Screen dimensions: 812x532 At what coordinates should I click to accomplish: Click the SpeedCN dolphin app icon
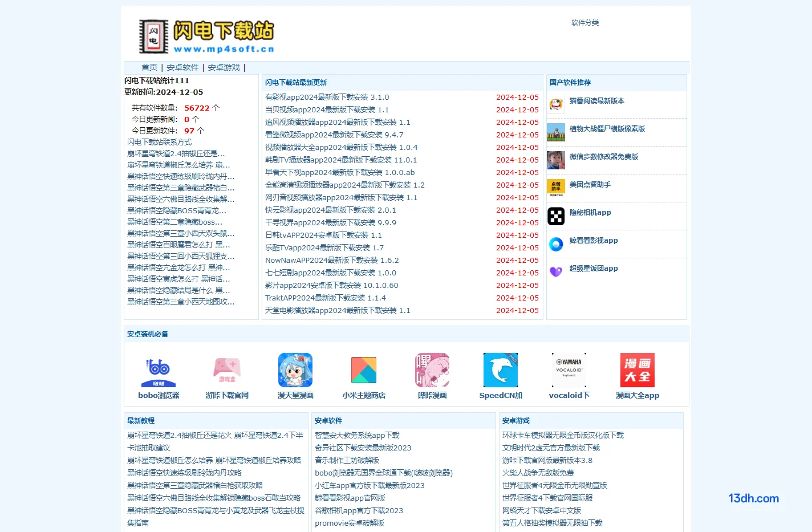click(x=501, y=370)
